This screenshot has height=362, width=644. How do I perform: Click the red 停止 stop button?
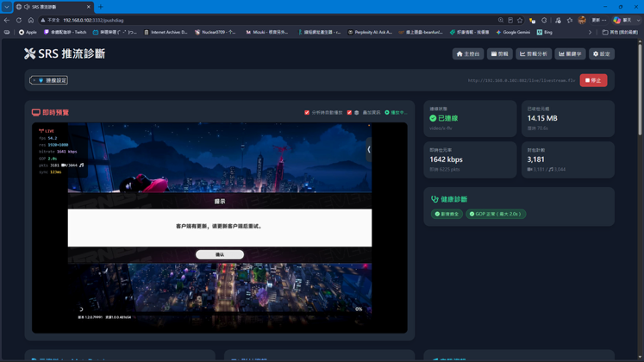click(593, 80)
